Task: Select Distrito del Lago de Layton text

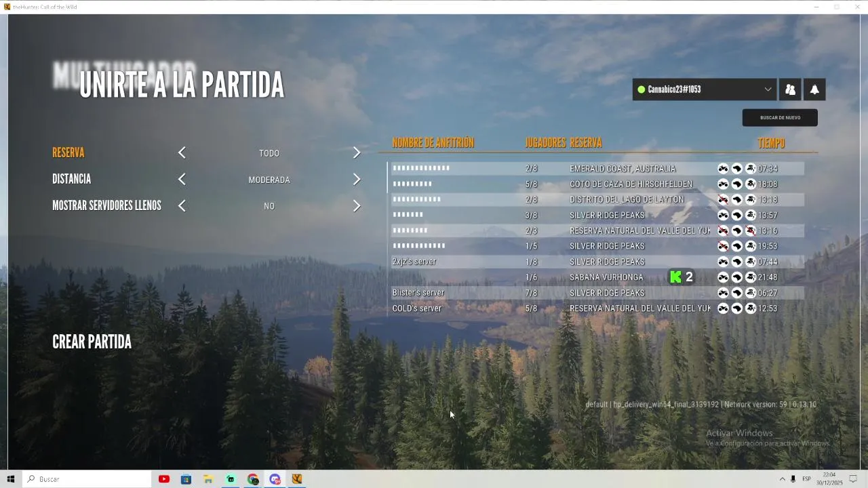Action: [x=627, y=200]
